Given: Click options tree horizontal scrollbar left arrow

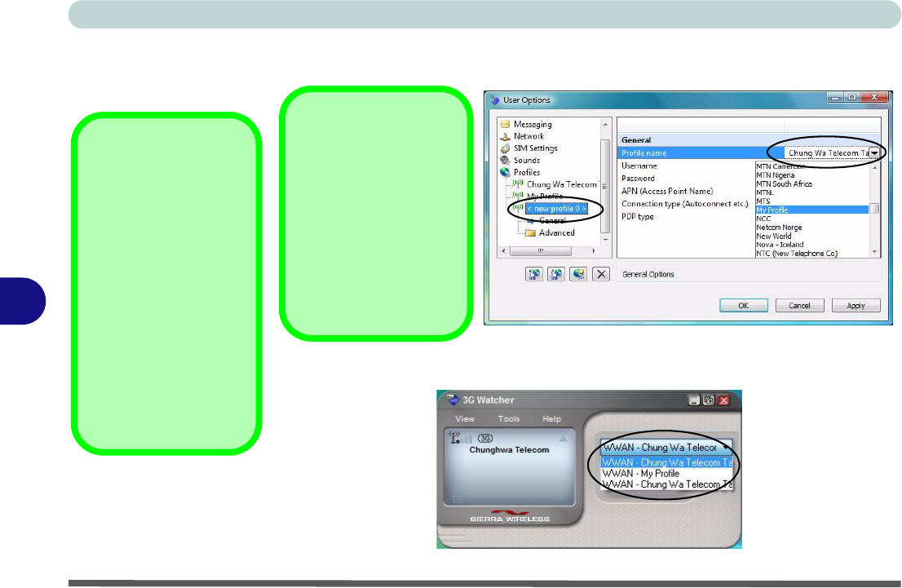Looking at the screenshot, I should [504, 251].
